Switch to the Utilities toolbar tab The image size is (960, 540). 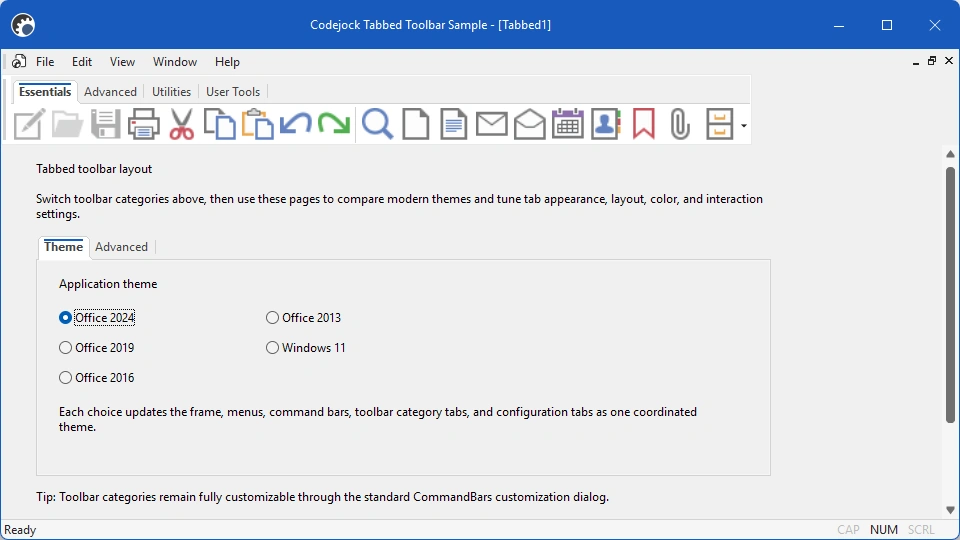[171, 92]
